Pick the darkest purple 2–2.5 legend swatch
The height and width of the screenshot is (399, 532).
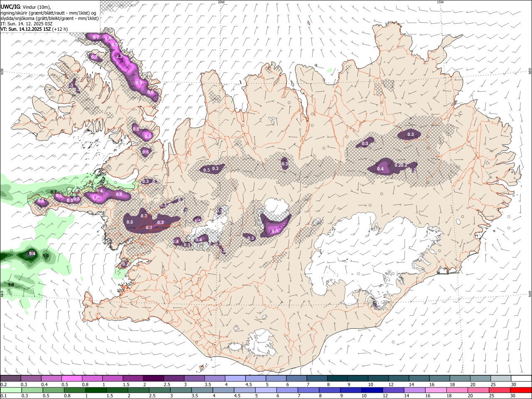click(153, 378)
